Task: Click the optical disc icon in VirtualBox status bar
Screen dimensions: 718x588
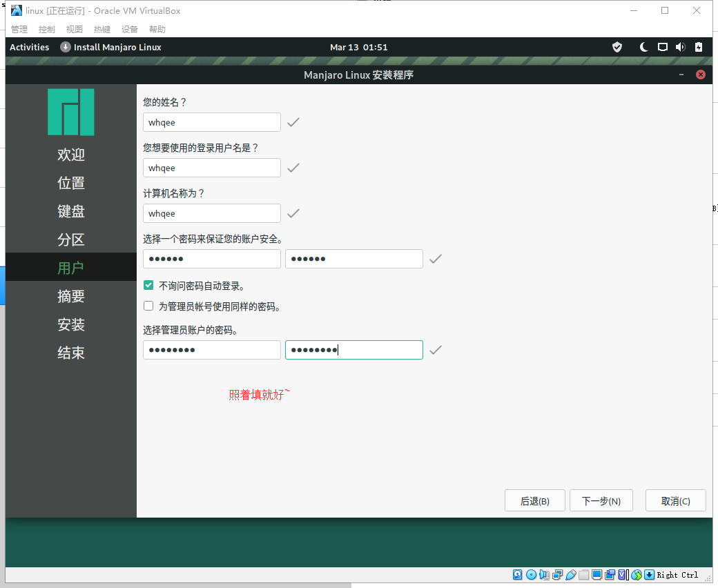Action: (x=531, y=575)
